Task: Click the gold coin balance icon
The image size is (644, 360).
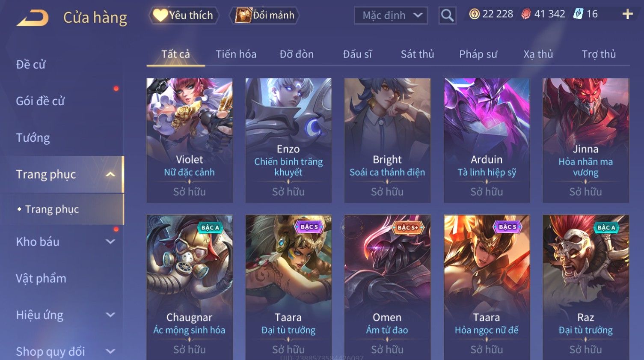Action: 474,14
